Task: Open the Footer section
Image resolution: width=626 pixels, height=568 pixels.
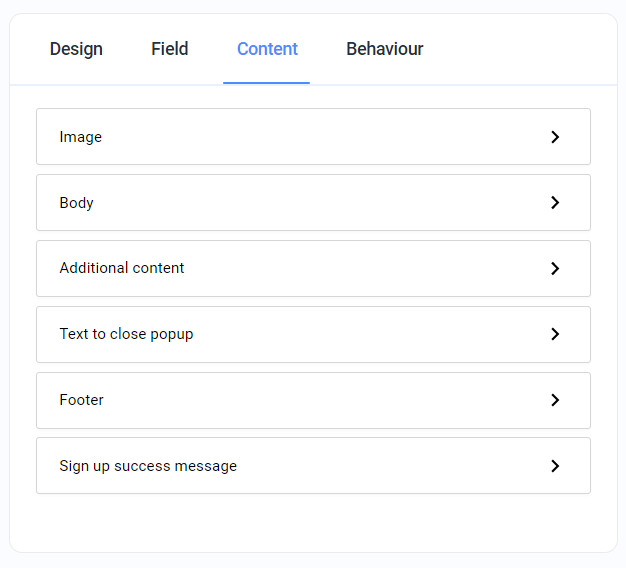Action: click(x=313, y=400)
